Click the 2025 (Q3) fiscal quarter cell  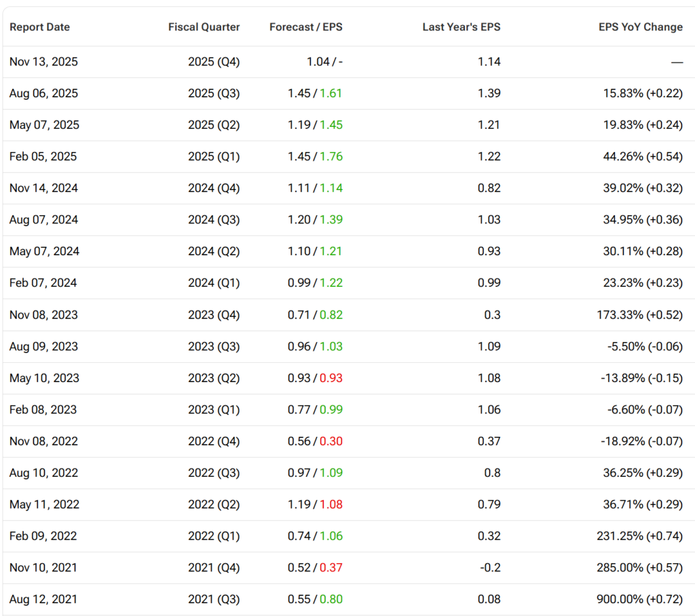(x=214, y=94)
